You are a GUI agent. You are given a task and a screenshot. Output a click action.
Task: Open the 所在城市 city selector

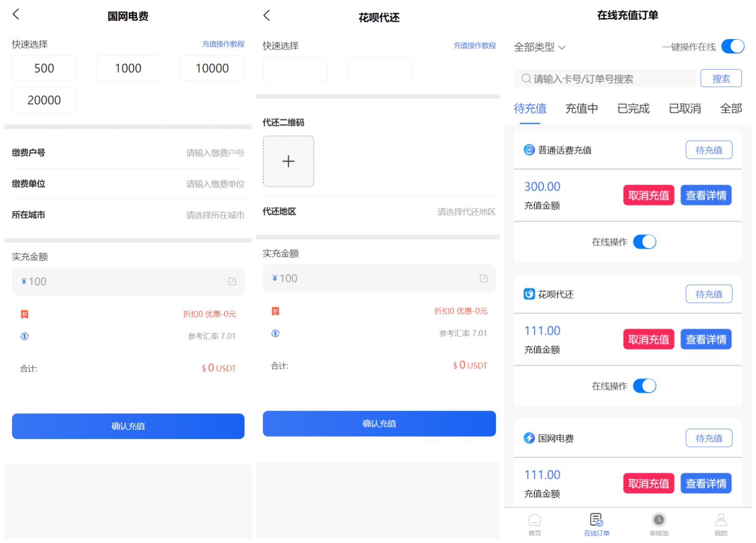(x=215, y=215)
